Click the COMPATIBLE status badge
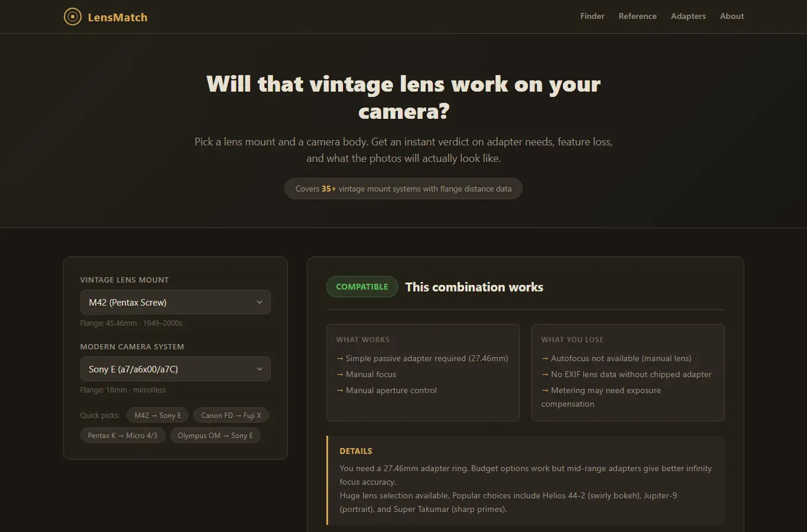The width and height of the screenshot is (807, 532). [362, 287]
